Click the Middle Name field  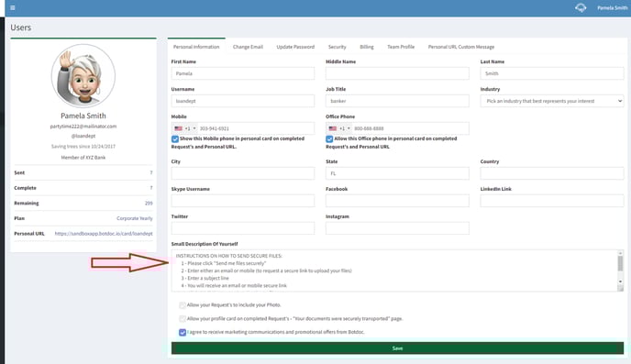click(397, 73)
